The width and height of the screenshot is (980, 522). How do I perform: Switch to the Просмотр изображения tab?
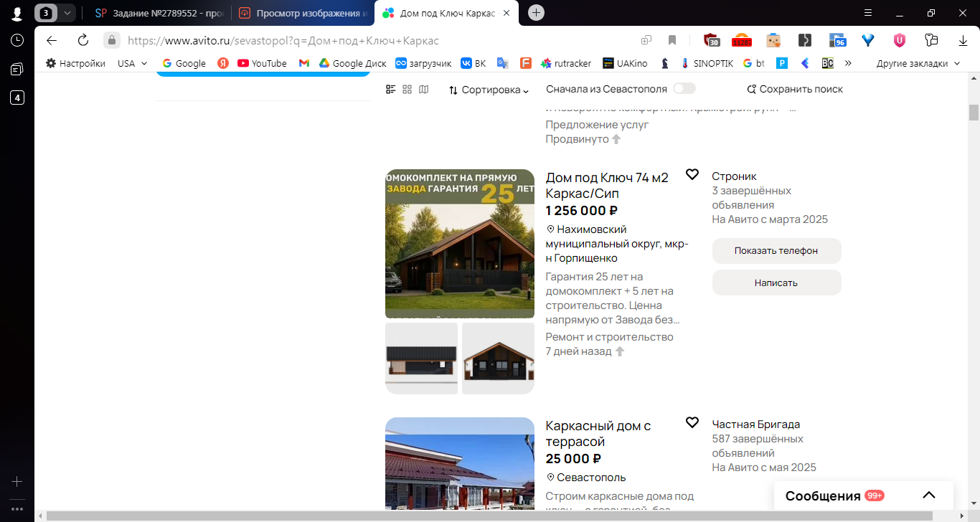[x=302, y=13]
